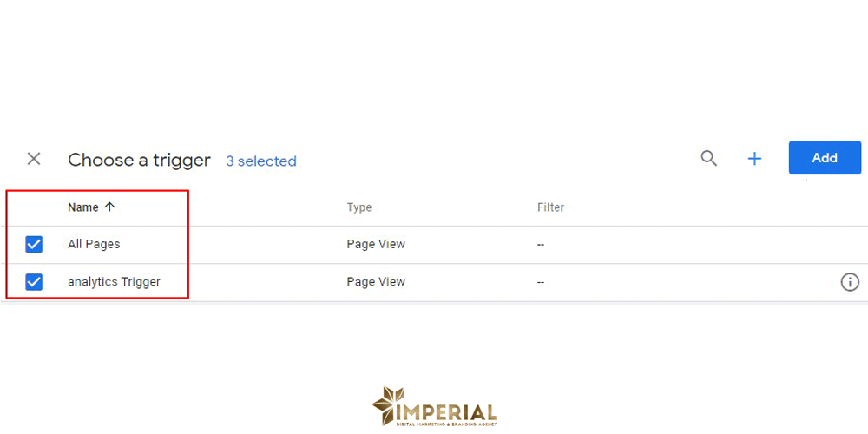Screen dimensions: 868x434
Task: Click the filter cell of analytics Trigger row
Action: (x=541, y=282)
